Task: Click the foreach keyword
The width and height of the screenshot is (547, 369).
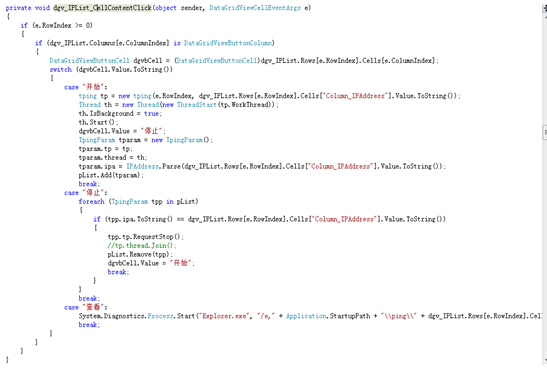Action: click(91, 202)
